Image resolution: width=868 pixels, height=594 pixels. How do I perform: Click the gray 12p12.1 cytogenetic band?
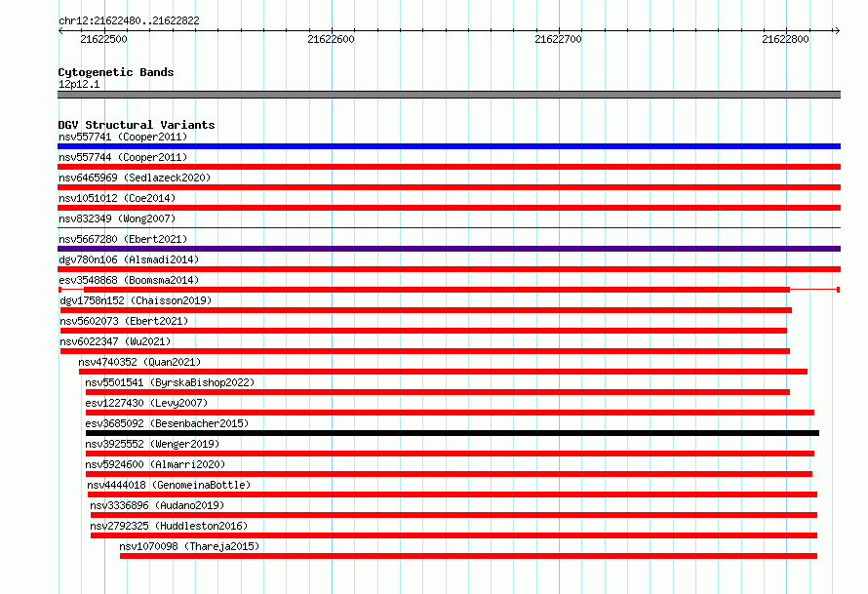pyautogui.click(x=449, y=95)
